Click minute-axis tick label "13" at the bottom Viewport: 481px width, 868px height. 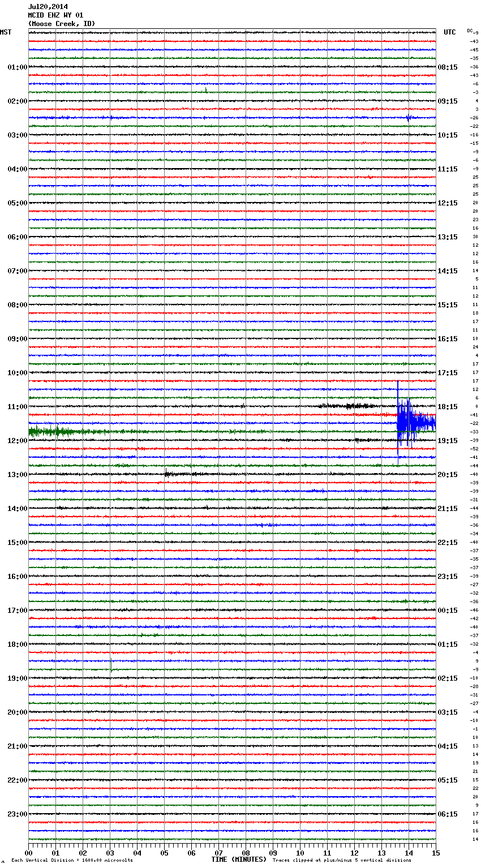[x=381, y=853]
